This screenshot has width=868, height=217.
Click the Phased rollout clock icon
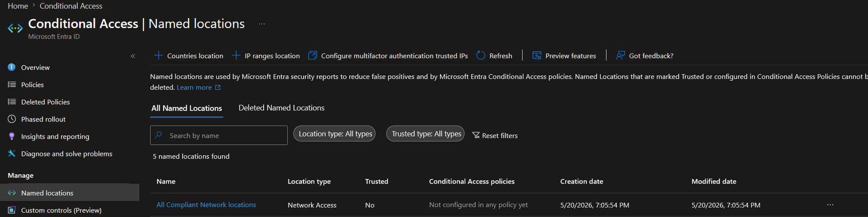(x=12, y=119)
